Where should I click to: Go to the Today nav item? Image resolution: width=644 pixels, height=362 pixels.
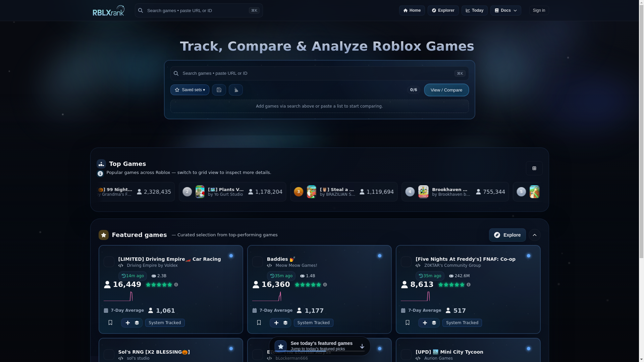(474, 10)
